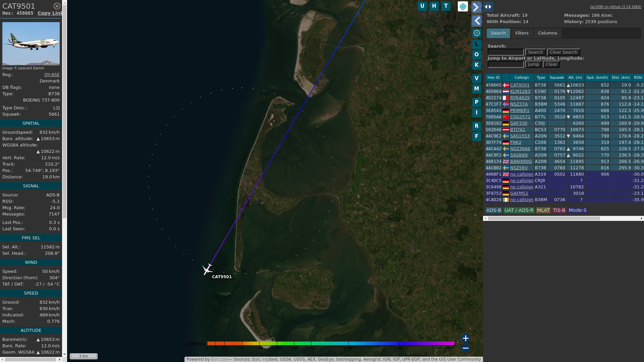Toggle the F map option button
Image resolution: width=644 pixels, height=362 pixels.
click(477, 136)
